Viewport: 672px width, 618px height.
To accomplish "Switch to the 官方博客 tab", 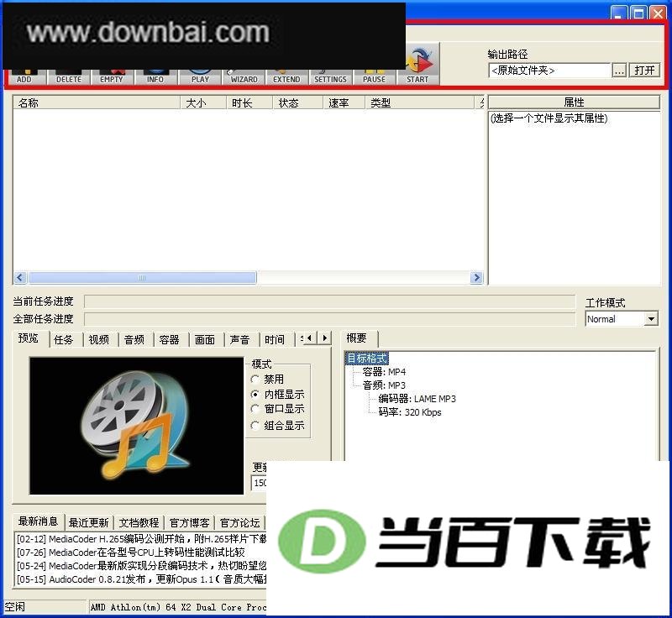I will 190,523.
